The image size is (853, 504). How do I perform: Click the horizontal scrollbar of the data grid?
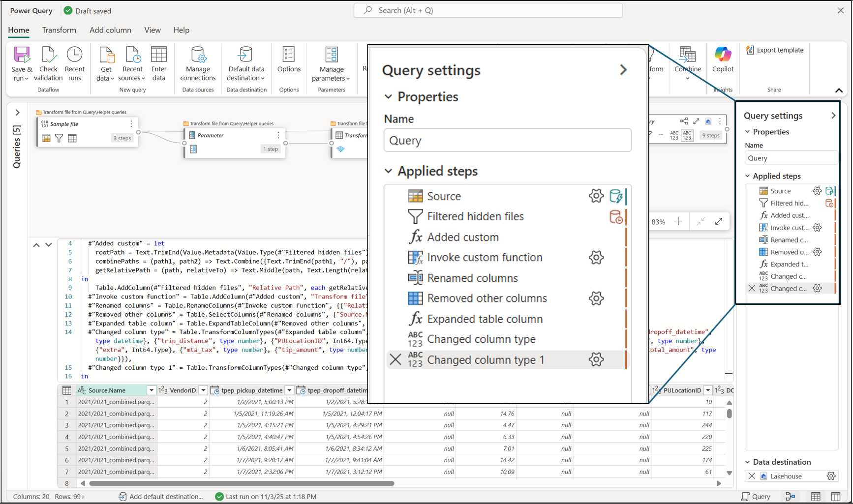tap(242, 483)
